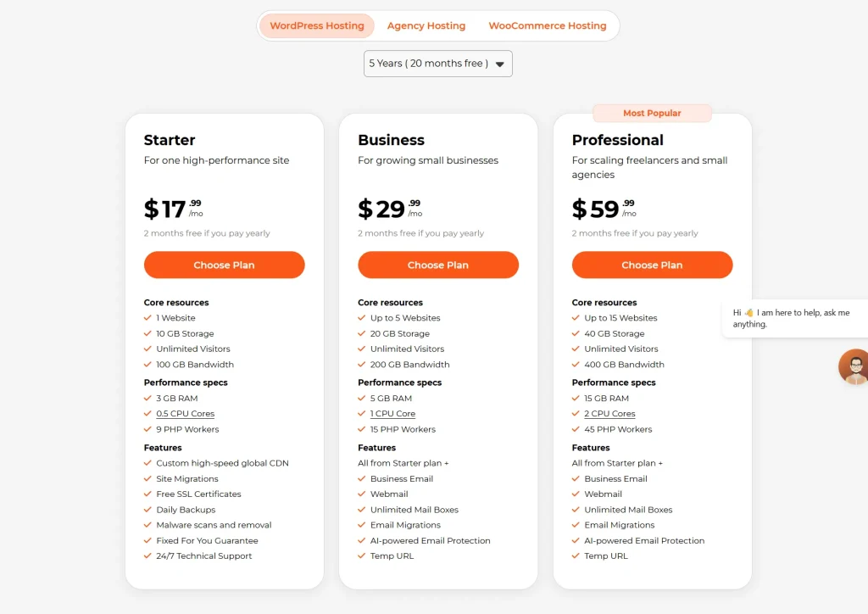Click the Most Popular badge
Screen dimensions: 868x614
click(x=652, y=113)
